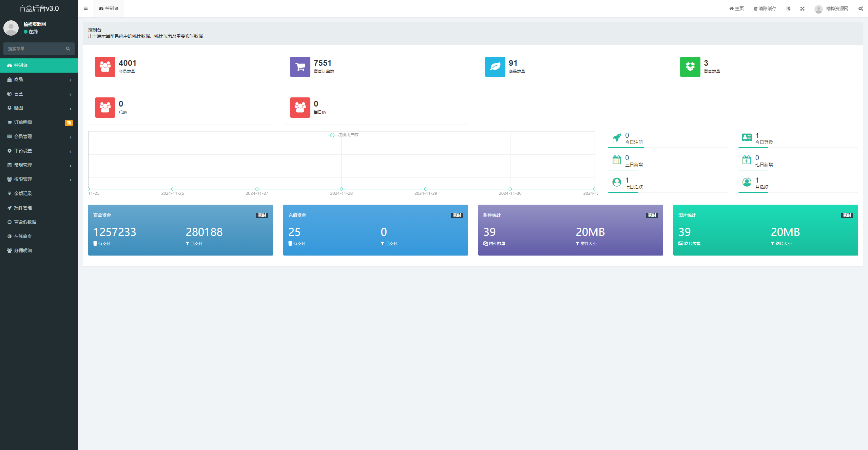Click the 2024-11-28 chart data point
Screen dimensions: 868x450
pos(341,189)
